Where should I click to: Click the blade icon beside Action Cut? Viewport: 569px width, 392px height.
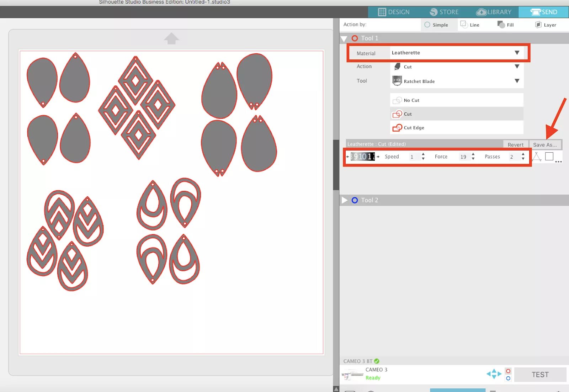pos(397,67)
